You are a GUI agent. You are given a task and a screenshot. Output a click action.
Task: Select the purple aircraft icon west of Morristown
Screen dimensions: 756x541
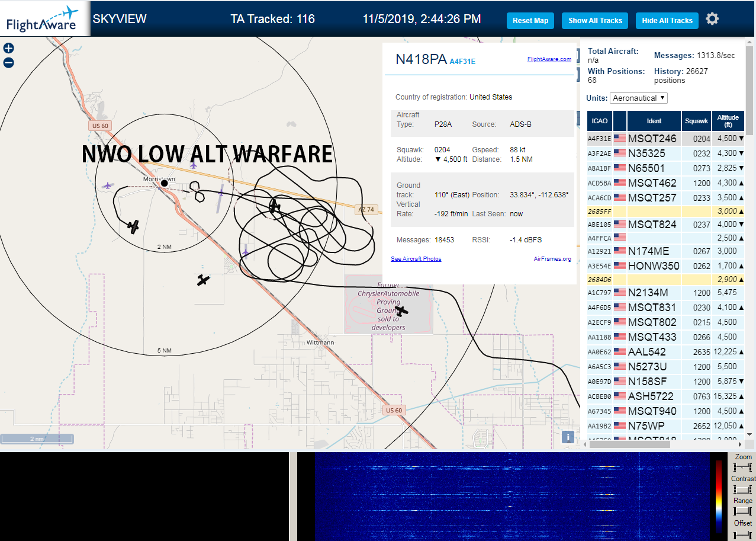click(x=107, y=186)
